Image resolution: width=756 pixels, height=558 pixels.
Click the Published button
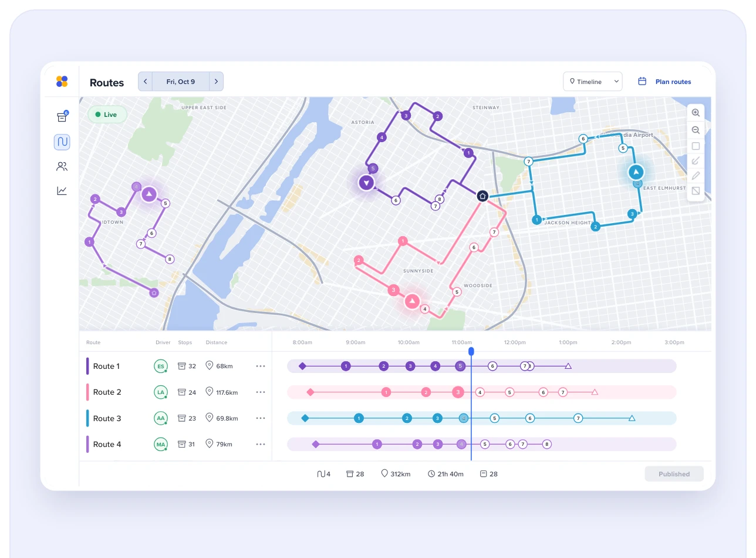(674, 474)
